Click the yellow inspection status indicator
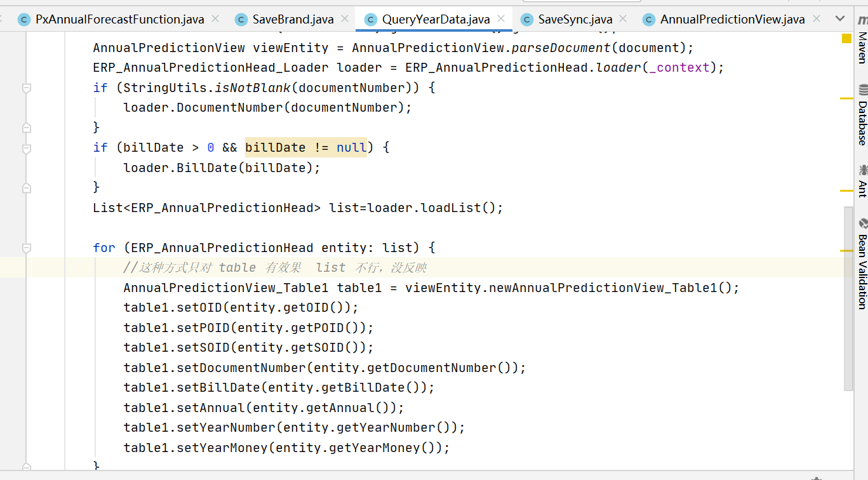 [x=846, y=39]
